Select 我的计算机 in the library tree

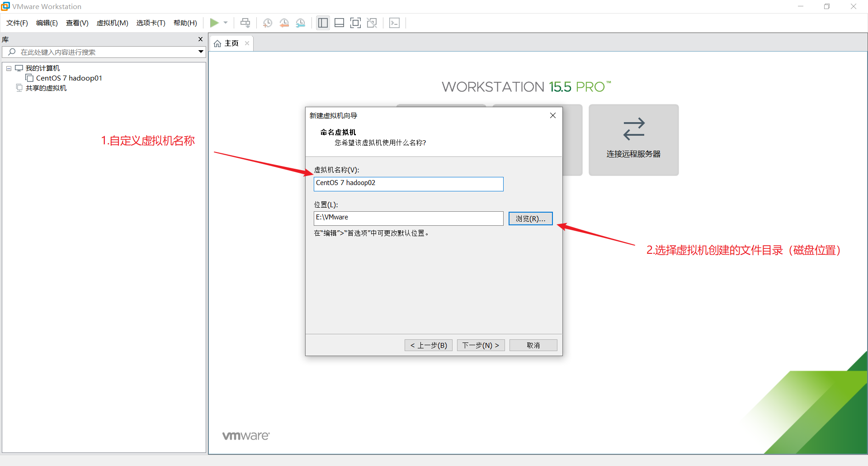tap(43, 68)
